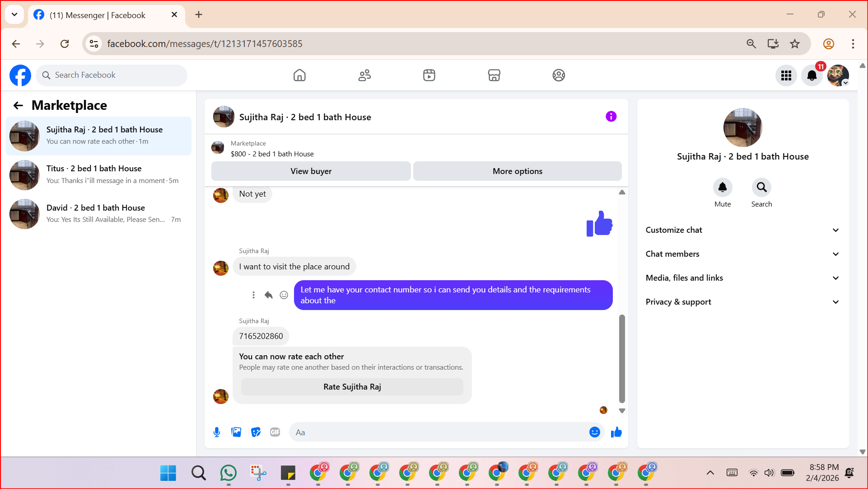This screenshot has height=489, width=868.
Task: Click the voice clip microphone icon
Action: [x=217, y=432]
